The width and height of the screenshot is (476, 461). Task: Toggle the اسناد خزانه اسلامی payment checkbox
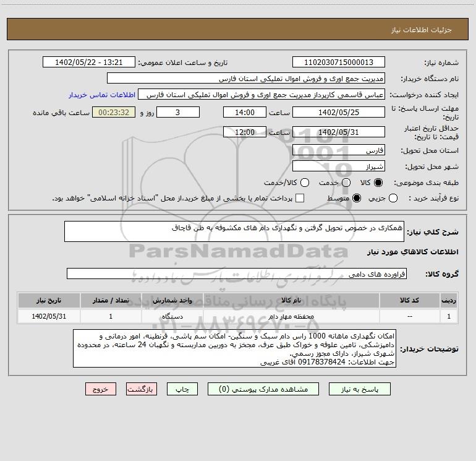[300, 198]
